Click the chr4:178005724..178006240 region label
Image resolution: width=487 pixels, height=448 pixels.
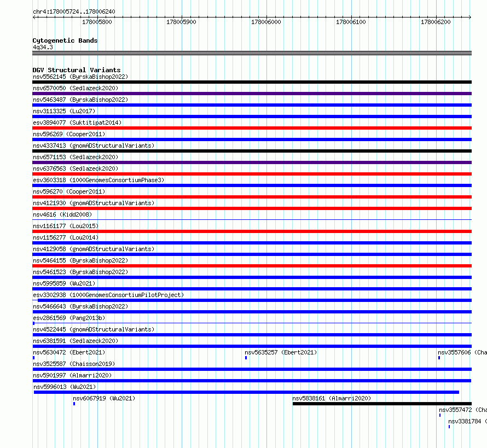coord(74,11)
